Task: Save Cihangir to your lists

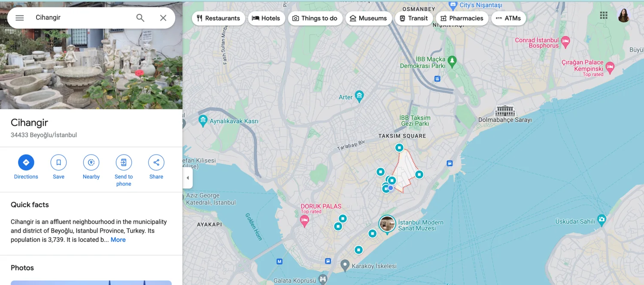Action: [59, 167]
